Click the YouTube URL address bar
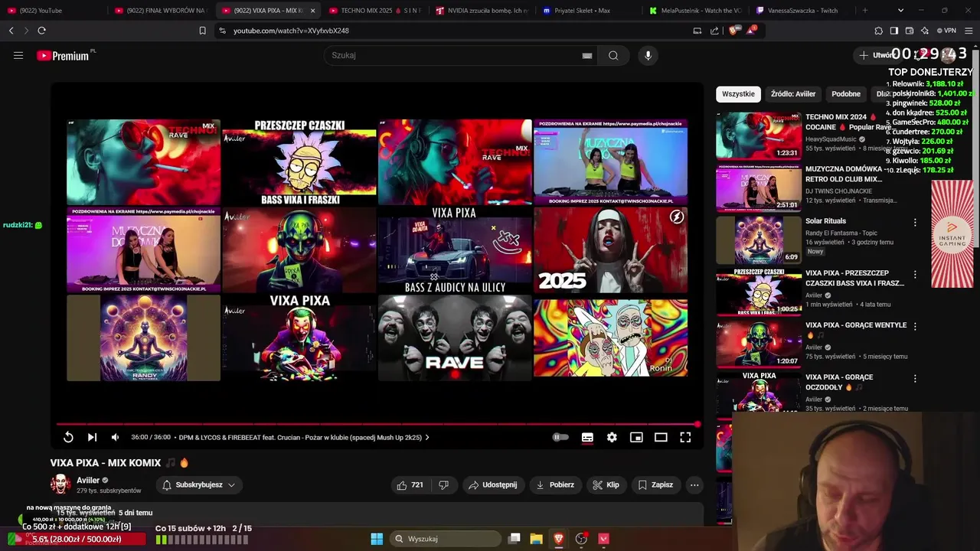The image size is (980, 551). (452, 31)
